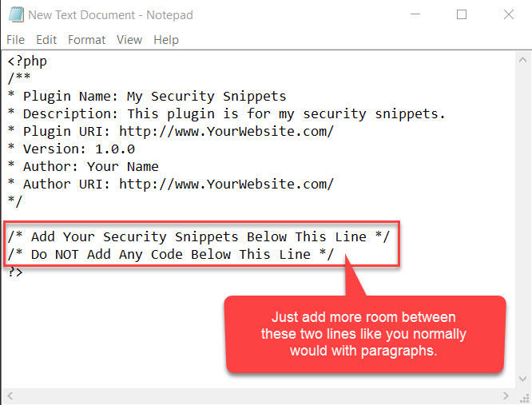Click the window resize grip corner
The width and height of the screenshot is (532, 405).
[x=524, y=396]
